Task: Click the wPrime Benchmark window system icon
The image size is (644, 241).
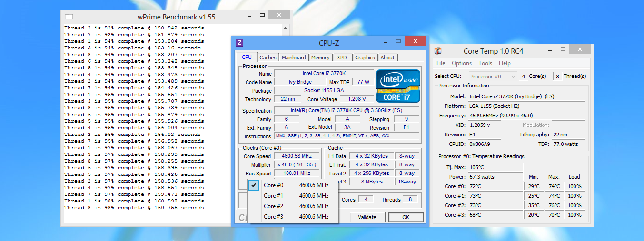Action: pos(69,16)
